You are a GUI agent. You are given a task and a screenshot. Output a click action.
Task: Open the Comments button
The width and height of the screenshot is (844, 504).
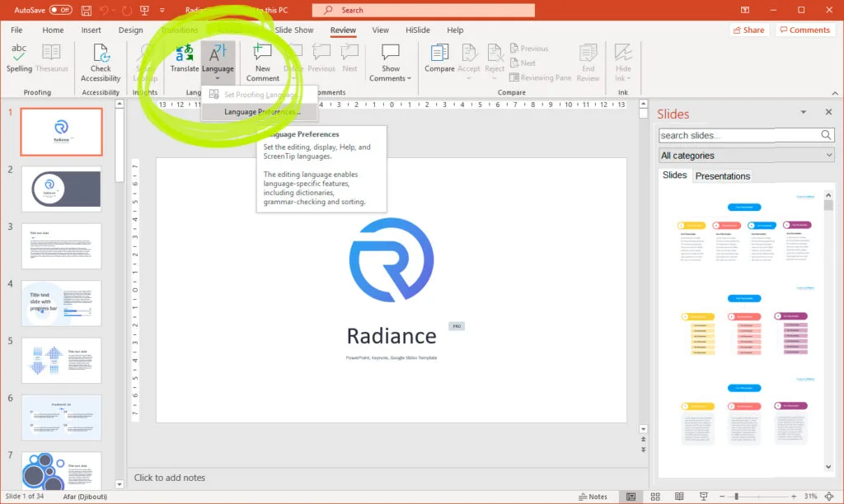coord(804,30)
